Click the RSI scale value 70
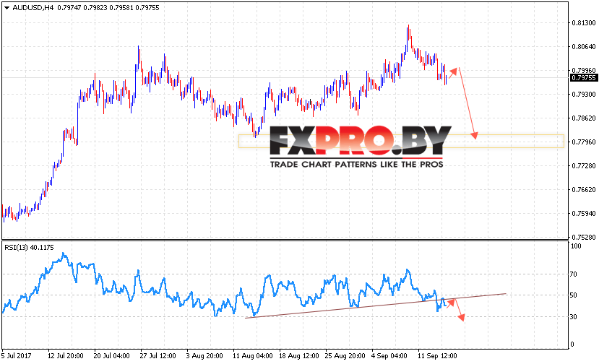The width and height of the screenshot is (599, 364). (x=574, y=274)
